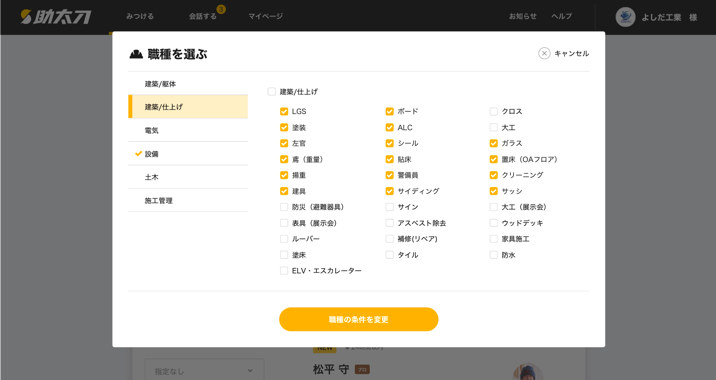Image resolution: width=716 pixels, height=380 pixels.
Task: Open the マイページ menu item
Action: coord(265,16)
